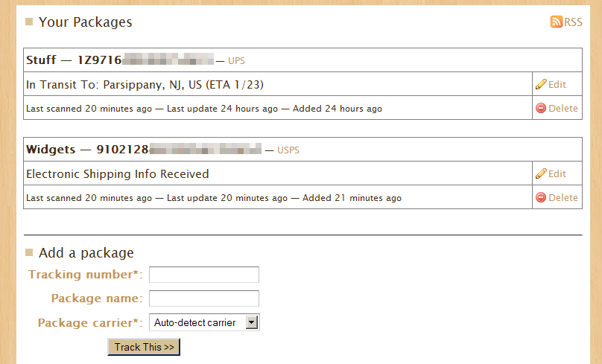Screen dimensions: 602x364
Task: Click the orange RSS feed icon
Action: point(556,22)
